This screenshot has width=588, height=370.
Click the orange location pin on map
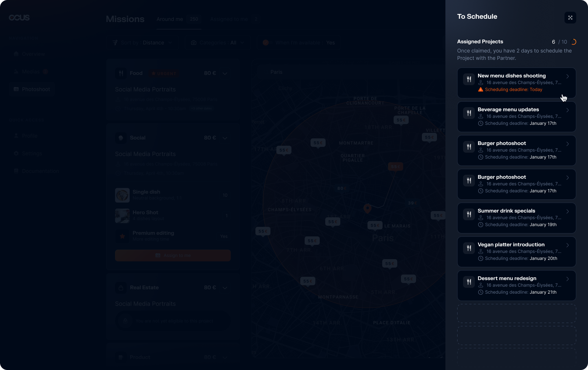[x=367, y=208]
